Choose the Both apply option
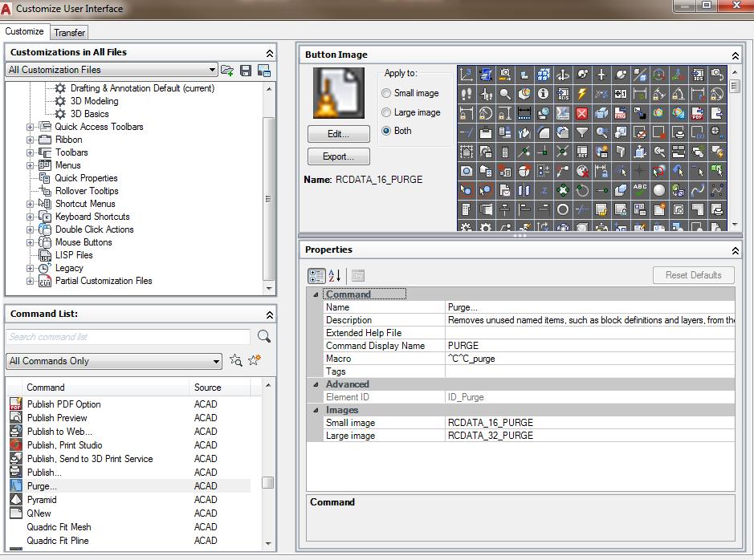 click(386, 131)
